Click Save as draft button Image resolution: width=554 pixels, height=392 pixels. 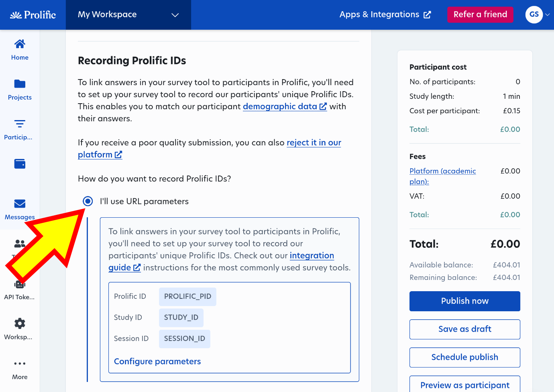[x=465, y=329]
